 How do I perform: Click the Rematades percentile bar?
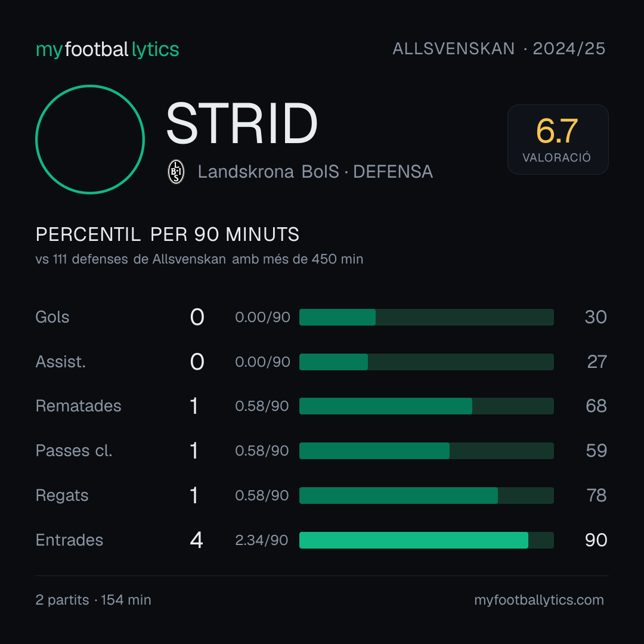[x=426, y=406]
